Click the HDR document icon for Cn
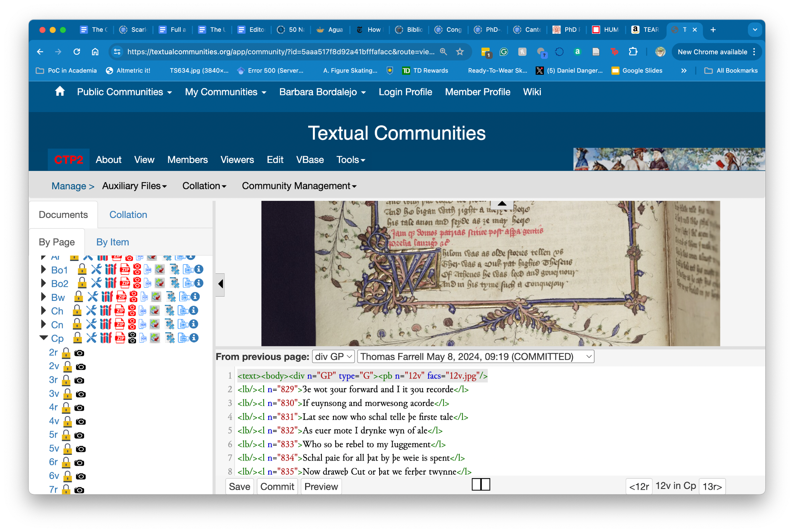This screenshot has width=794, height=532. (143, 324)
